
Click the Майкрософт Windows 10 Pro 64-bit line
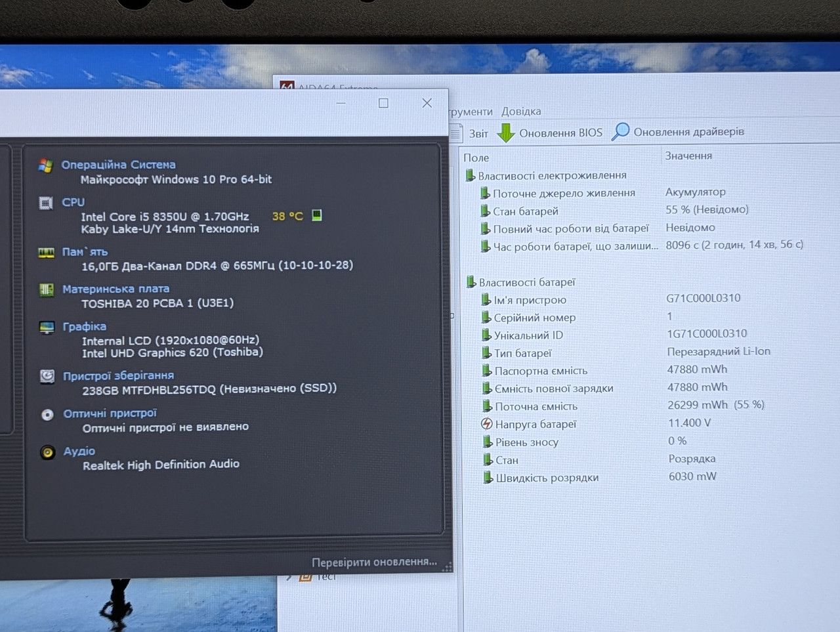176,179
